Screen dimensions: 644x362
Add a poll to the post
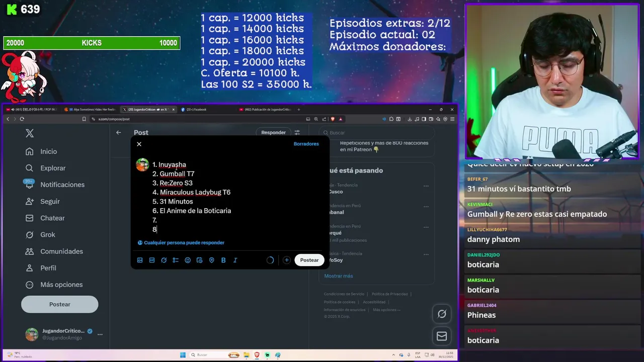(x=176, y=260)
